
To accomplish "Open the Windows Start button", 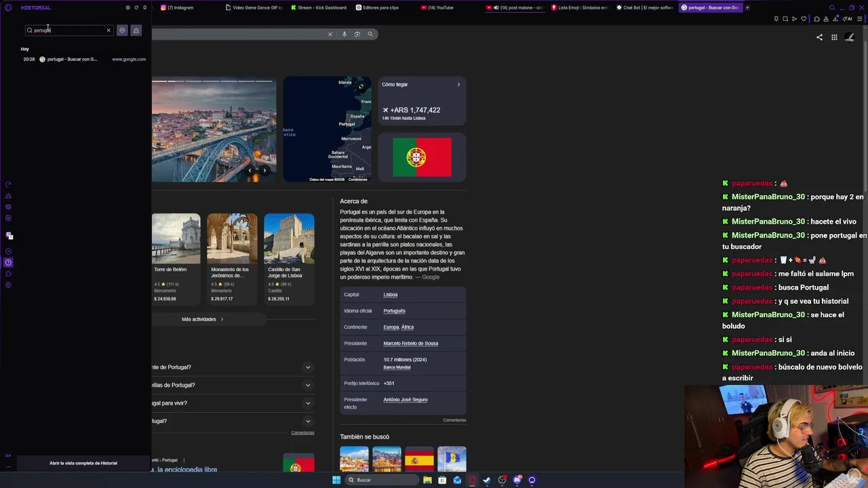I will [x=336, y=480].
